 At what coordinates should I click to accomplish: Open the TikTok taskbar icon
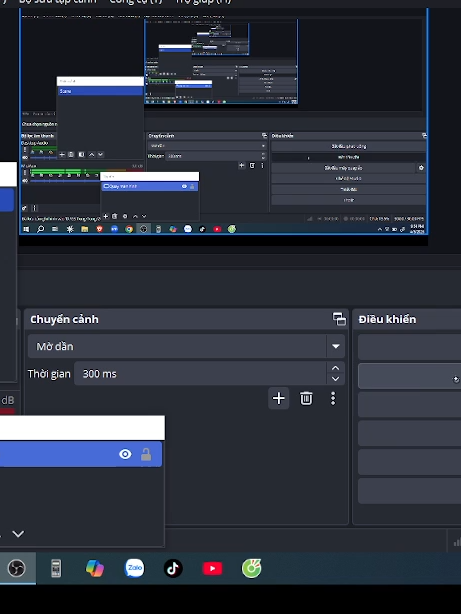pyautogui.click(x=173, y=568)
